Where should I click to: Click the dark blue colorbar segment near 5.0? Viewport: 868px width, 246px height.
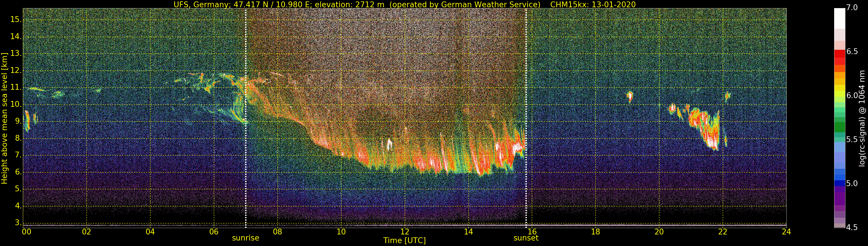[839, 183]
